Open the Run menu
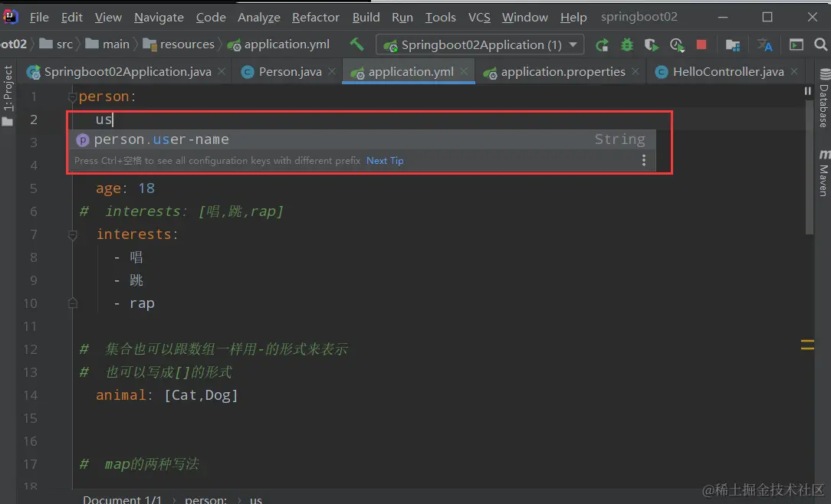 tap(402, 18)
